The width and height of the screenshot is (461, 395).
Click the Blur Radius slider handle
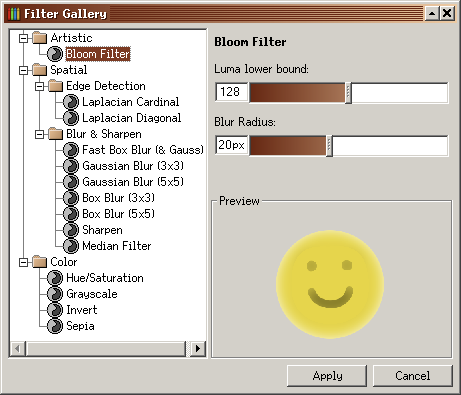pos(329,146)
